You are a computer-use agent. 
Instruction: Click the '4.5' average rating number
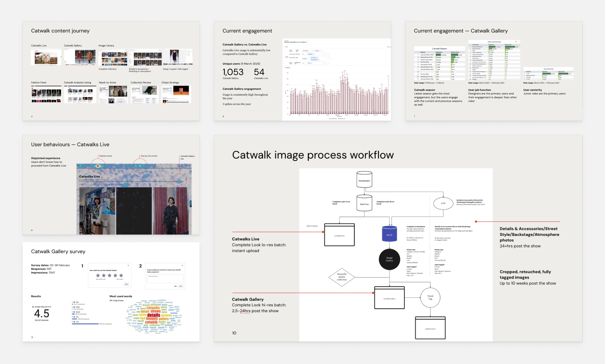point(42,313)
